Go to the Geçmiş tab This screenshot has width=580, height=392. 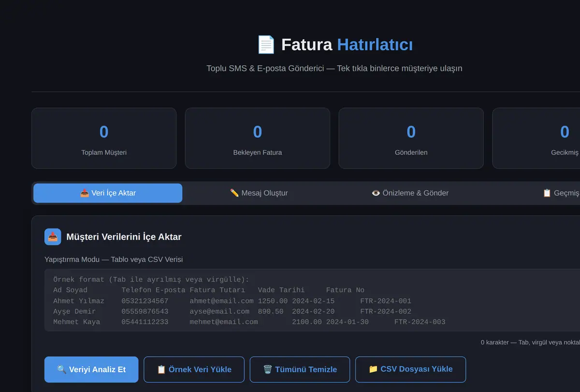click(561, 193)
